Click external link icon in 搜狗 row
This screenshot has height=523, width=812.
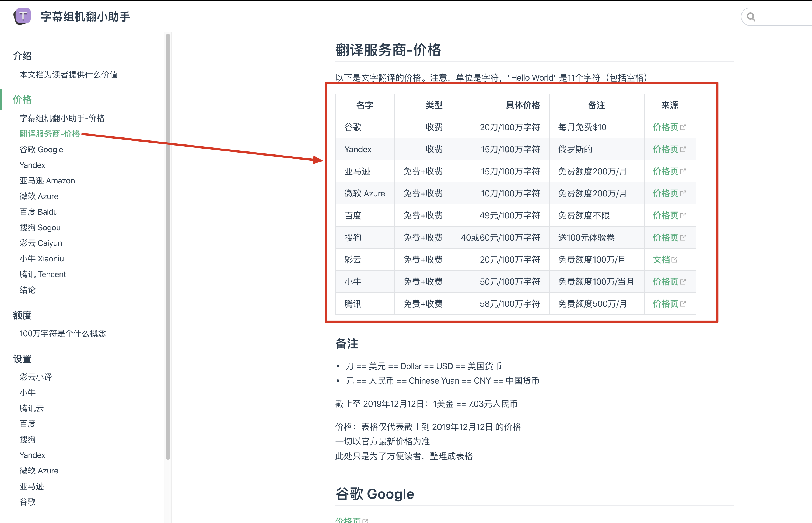pos(683,238)
